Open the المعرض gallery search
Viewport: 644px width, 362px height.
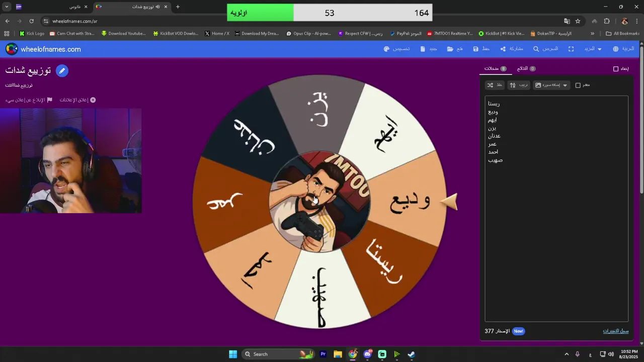[x=546, y=49]
